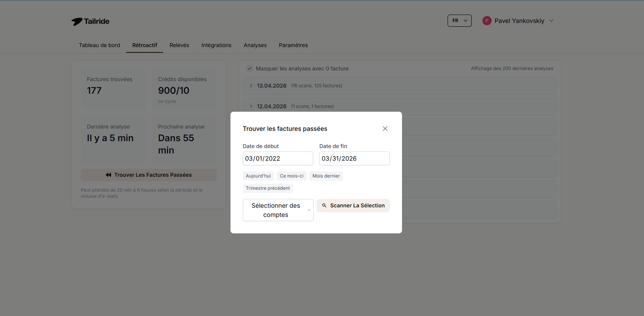Open the Intégrations tab
The width and height of the screenshot is (644, 316).
coord(216,45)
